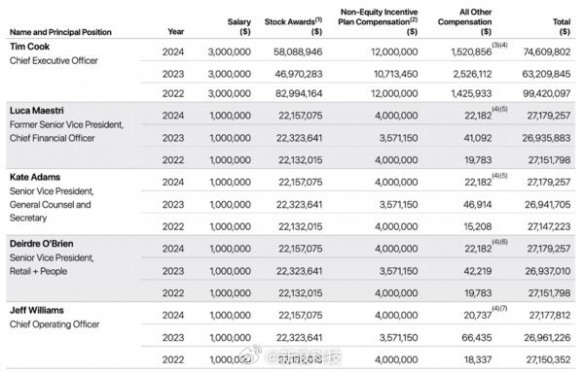584x372 pixels.
Task: Click total value 26,941,705
Action: pyautogui.click(x=548, y=204)
